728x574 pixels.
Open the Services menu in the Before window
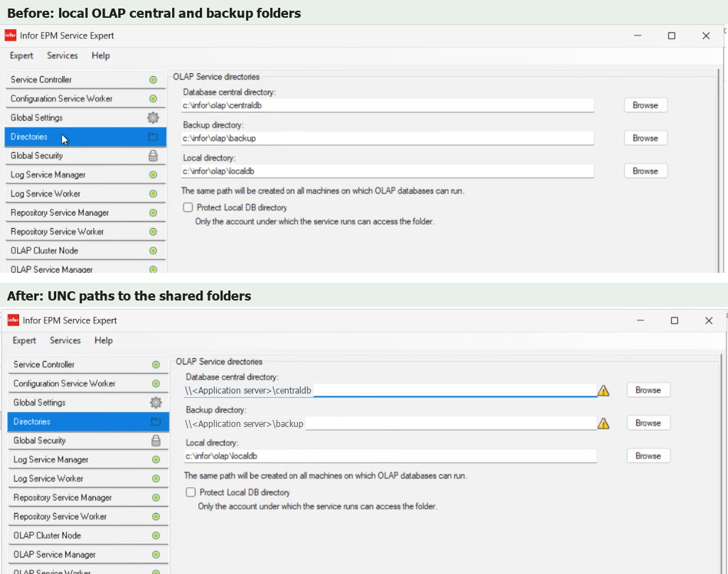[x=63, y=55]
